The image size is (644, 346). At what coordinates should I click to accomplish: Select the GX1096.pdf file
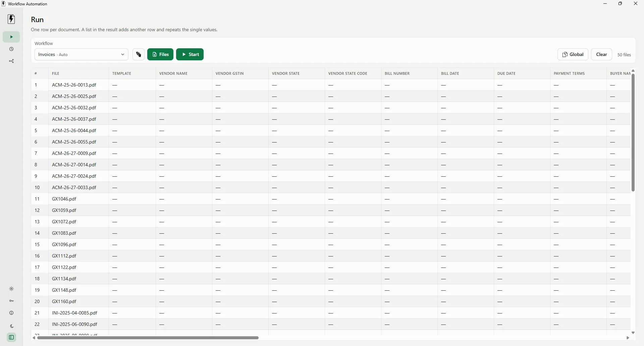64,245
